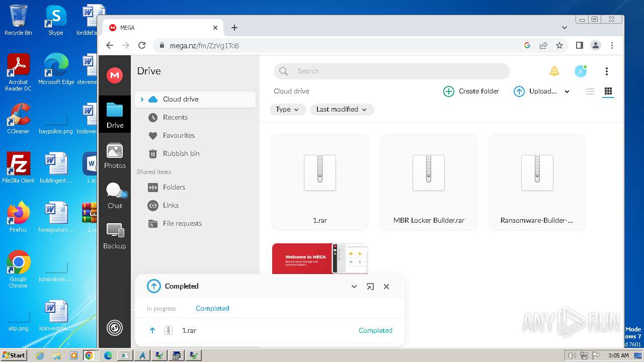Open the Chat section

[115, 196]
